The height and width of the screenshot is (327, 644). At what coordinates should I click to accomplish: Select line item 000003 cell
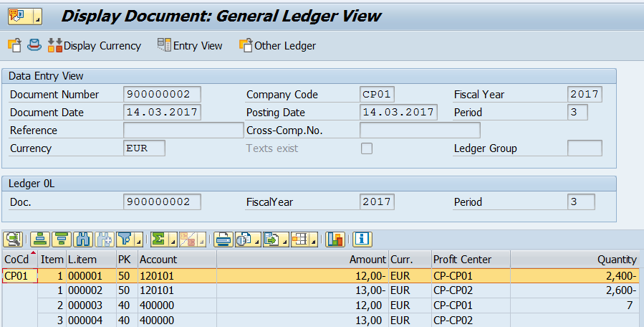(91, 305)
